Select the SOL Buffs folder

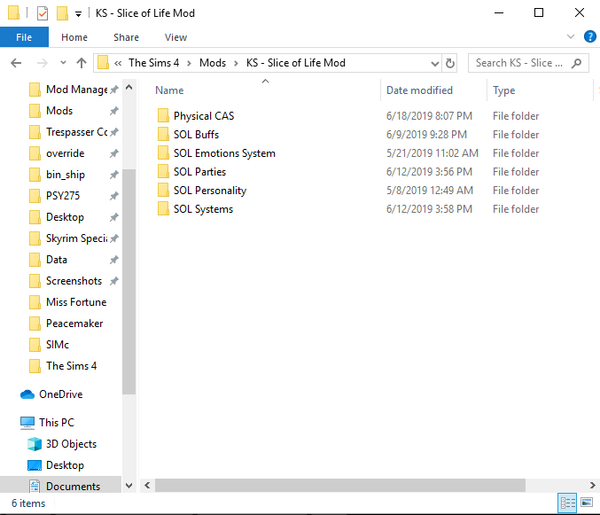point(196,135)
